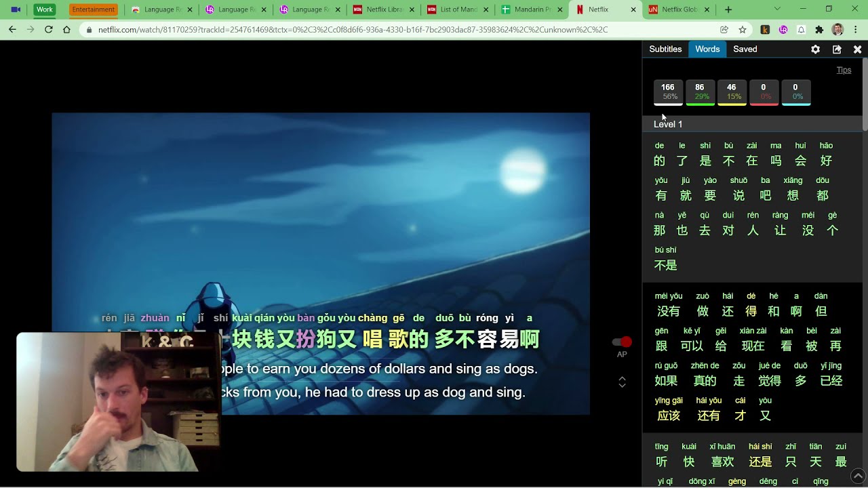Image resolution: width=868 pixels, height=488 pixels.
Task: Click the word 应该 in the list
Action: tap(669, 415)
